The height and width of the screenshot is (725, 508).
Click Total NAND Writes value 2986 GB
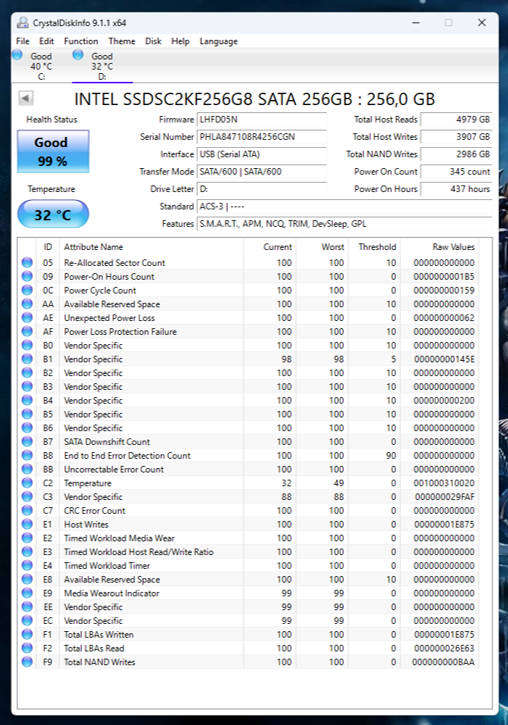point(456,154)
